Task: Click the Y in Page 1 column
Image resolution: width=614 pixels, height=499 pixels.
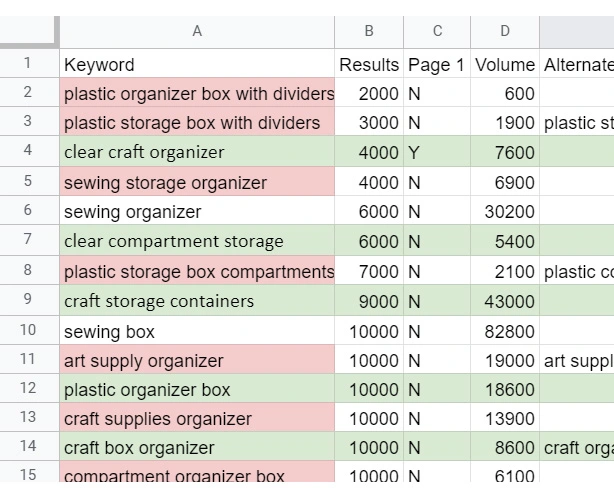Action: [x=437, y=151]
